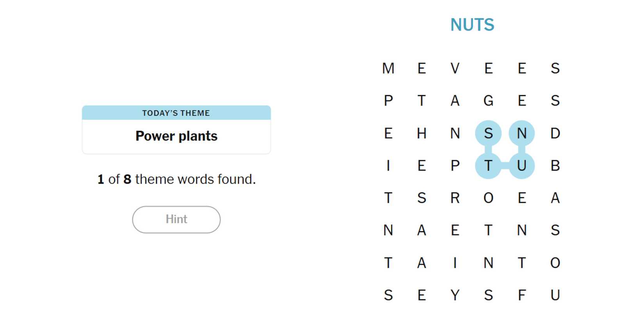Click the highlighted T tile
The image size is (644, 322).
coord(488,166)
